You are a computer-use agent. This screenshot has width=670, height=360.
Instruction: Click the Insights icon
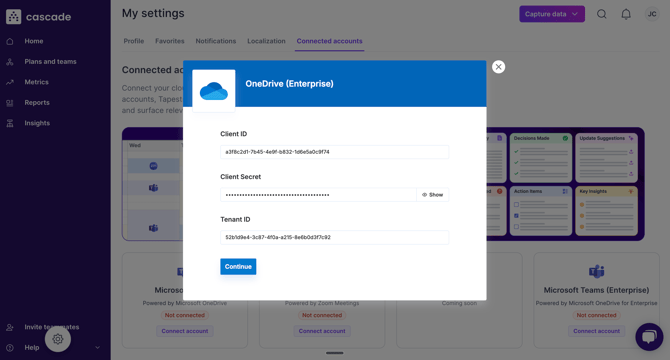click(x=10, y=123)
